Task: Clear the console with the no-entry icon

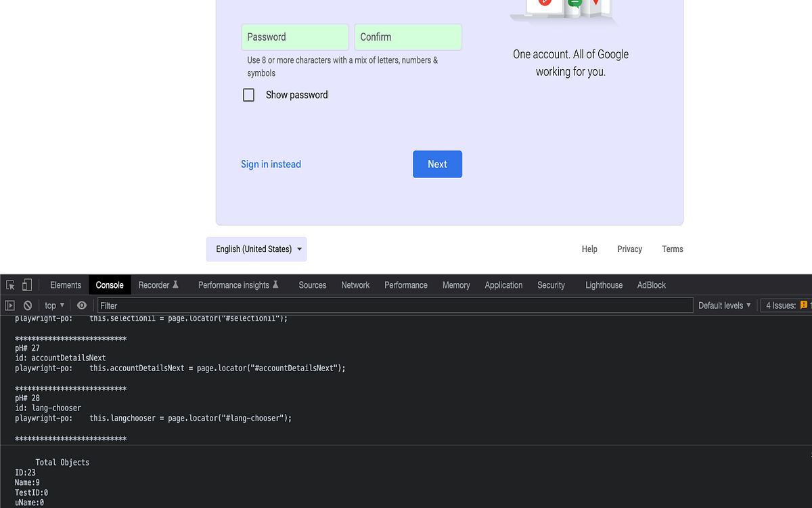Action: pos(28,305)
